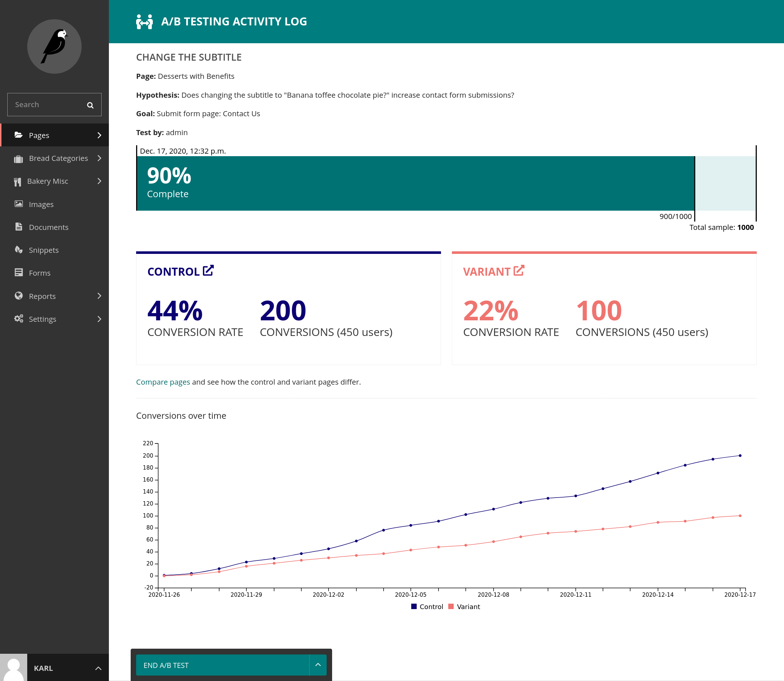Click the Settings cogs icon
784x681 pixels.
pos(19,319)
